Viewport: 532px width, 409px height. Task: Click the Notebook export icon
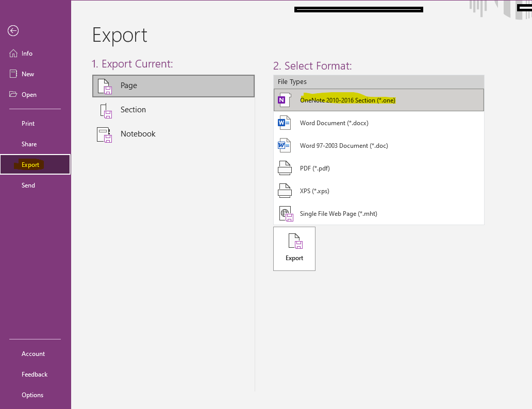(x=105, y=135)
